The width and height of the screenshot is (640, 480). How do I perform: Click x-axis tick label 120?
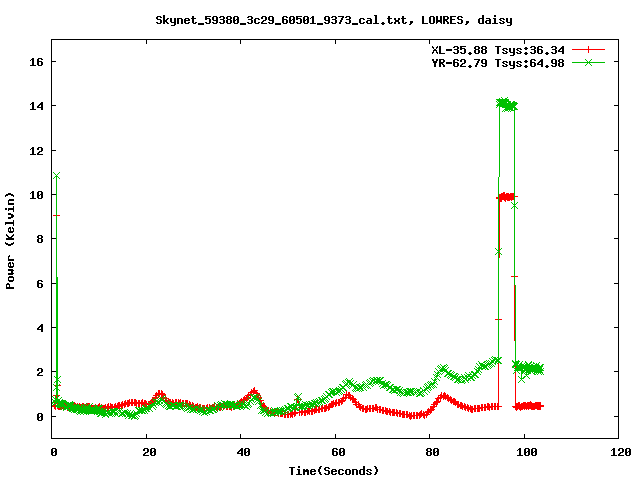(x=621, y=452)
